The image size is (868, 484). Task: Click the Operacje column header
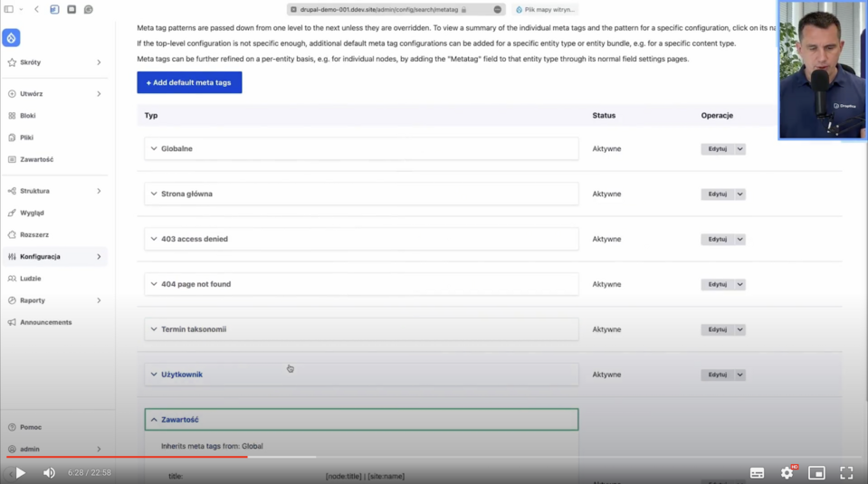[x=717, y=116]
